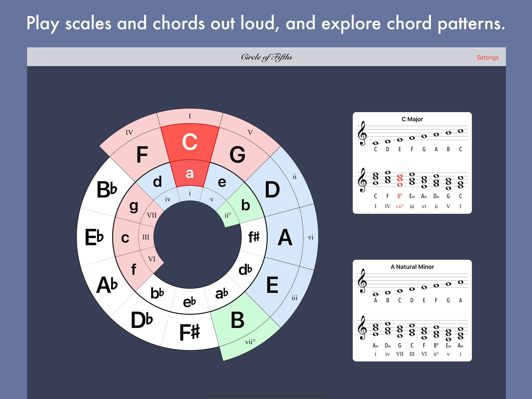Image resolution: width=532 pixels, height=399 pixels.
Task: Tap the F major wedge
Action: (x=142, y=154)
